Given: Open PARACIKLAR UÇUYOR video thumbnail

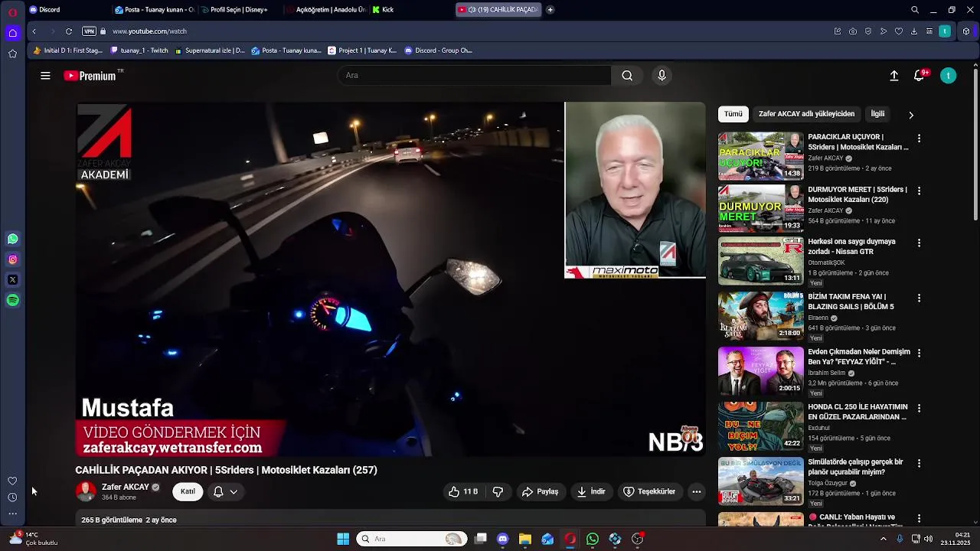Looking at the screenshot, I should (x=760, y=156).
